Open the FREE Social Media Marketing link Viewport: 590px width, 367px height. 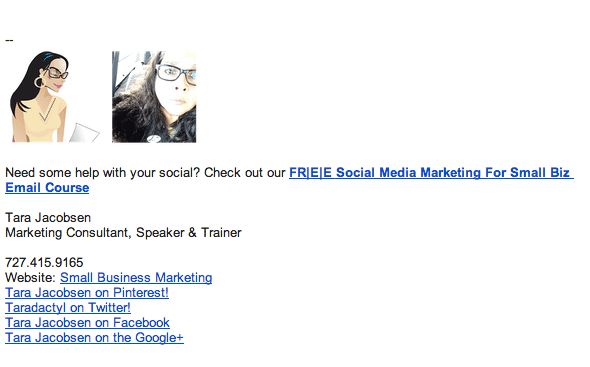[x=431, y=173]
